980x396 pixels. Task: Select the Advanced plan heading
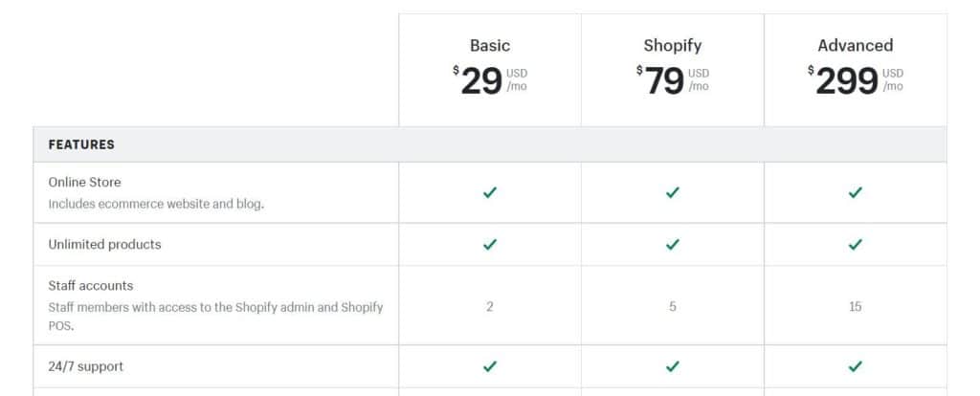pos(855,46)
